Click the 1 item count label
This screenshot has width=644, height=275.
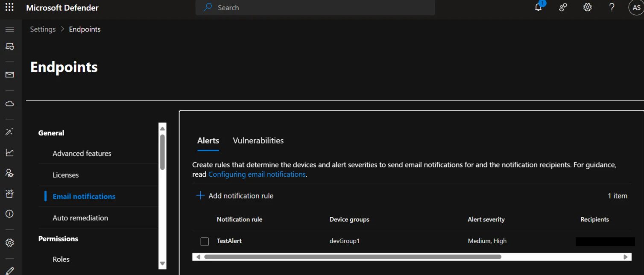(x=618, y=196)
